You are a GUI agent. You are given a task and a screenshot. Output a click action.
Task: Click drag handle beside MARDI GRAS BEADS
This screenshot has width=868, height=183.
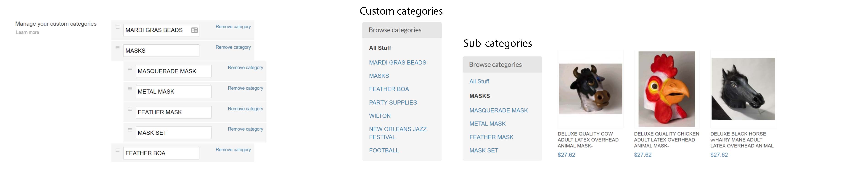pos(118,27)
